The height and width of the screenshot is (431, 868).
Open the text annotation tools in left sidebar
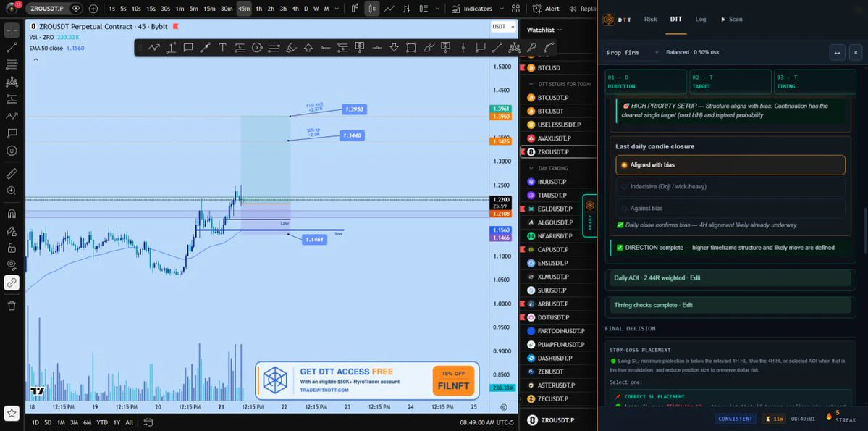pyautogui.click(x=12, y=133)
